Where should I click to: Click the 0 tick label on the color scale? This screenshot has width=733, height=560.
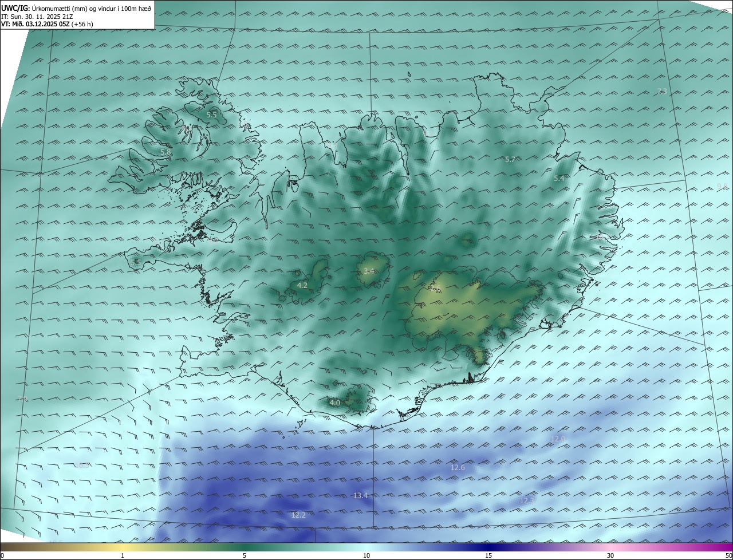[x=2, y=555]
